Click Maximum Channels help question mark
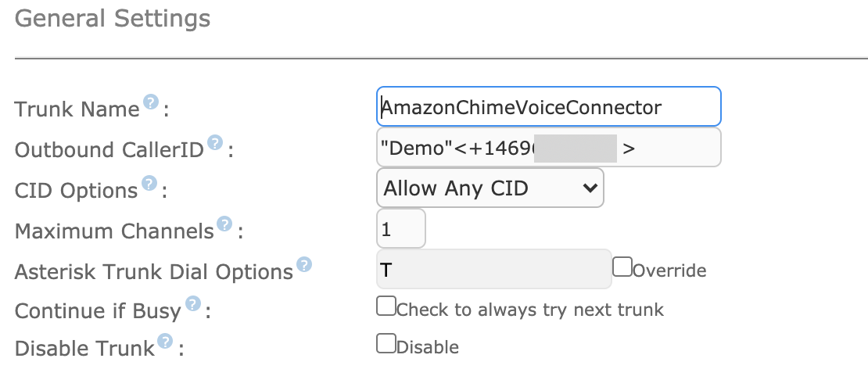Screen dimensions: 868x369 [224, 224]
